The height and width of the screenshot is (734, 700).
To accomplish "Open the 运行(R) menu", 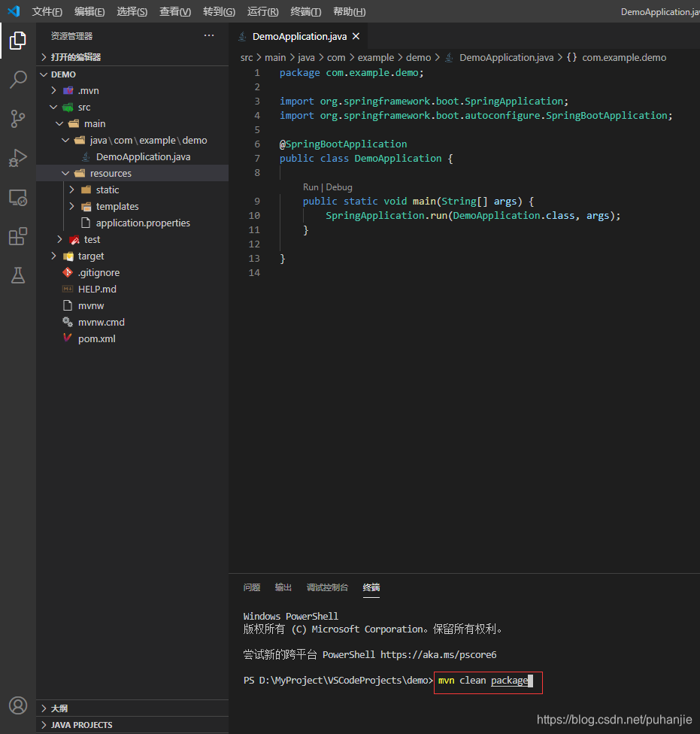I will (x=261, y=11).
